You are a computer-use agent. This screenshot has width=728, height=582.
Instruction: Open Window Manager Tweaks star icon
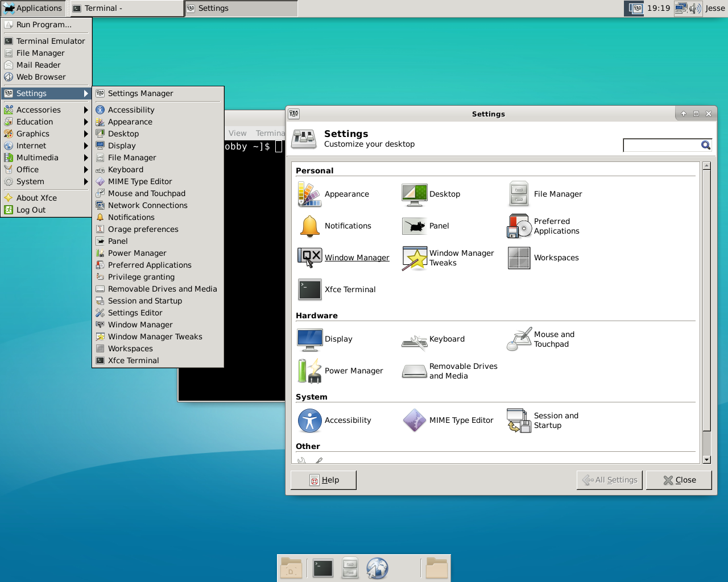click(x=414, y=258)
